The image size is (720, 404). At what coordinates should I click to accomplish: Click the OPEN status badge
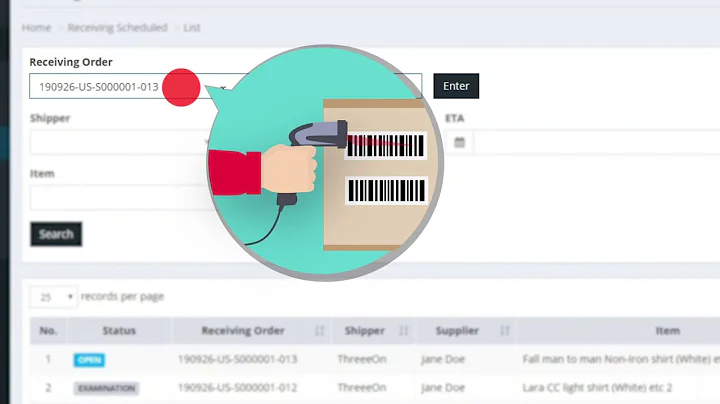pos(89,359)
